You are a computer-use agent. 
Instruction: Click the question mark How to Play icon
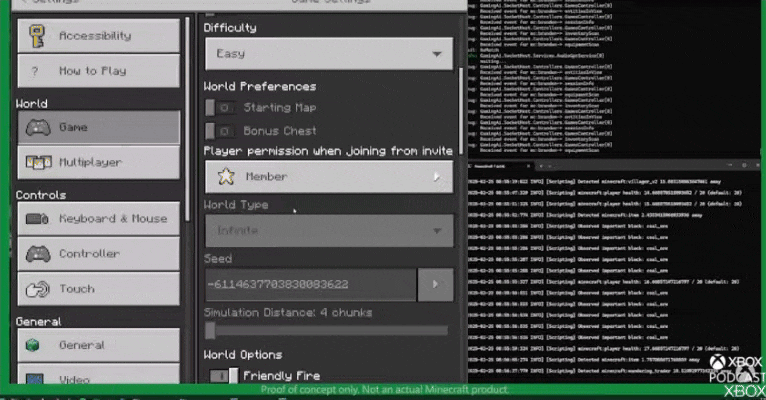35,71
